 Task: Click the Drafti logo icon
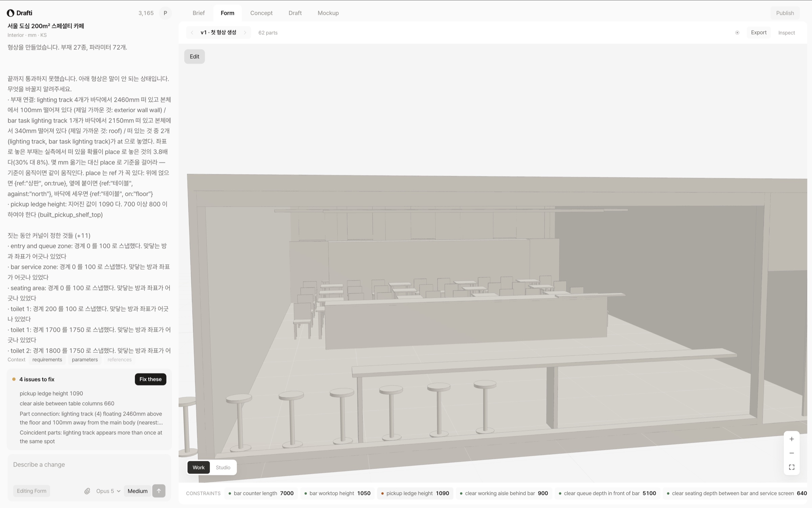click(10, 13)
